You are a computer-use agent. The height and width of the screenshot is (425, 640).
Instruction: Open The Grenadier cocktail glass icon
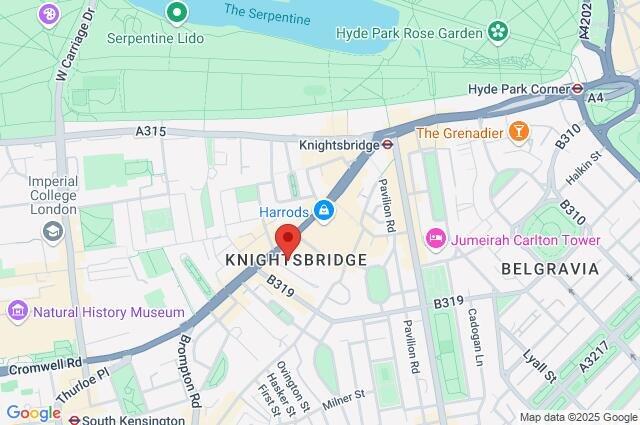[x=519, y=133]
